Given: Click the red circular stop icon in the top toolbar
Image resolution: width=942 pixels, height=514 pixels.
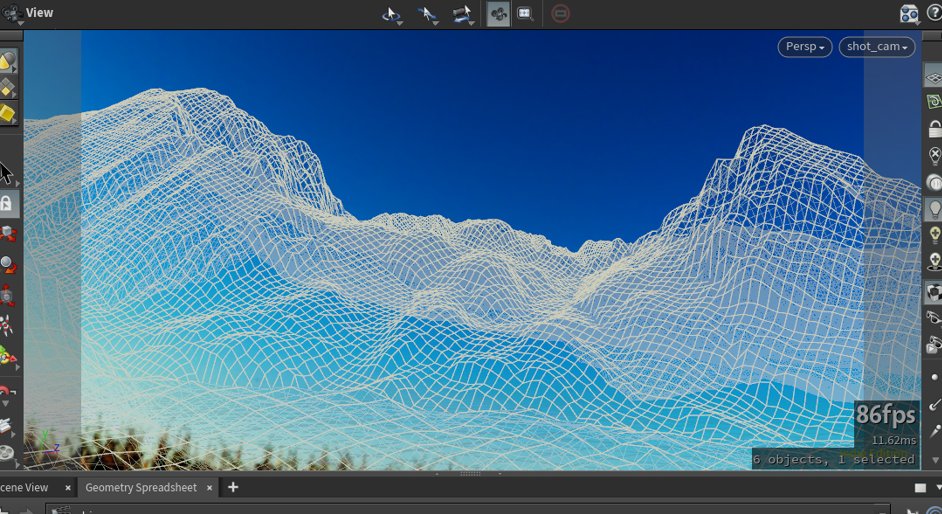Looking at the screenshot, I should (561, 14).
